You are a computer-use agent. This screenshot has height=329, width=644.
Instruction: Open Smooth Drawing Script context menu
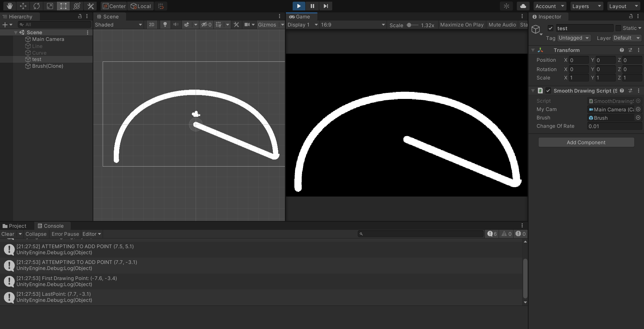[638, 91]
